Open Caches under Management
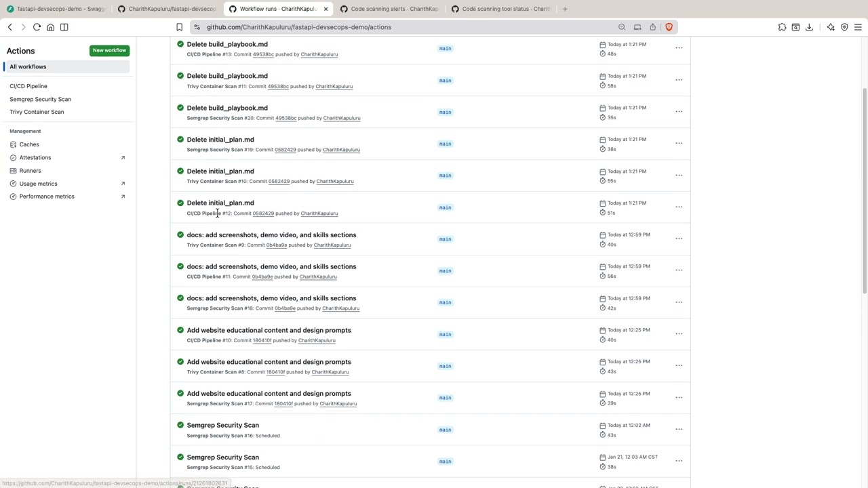This screenshot has height=488, width=868. (x=29, y=144)
